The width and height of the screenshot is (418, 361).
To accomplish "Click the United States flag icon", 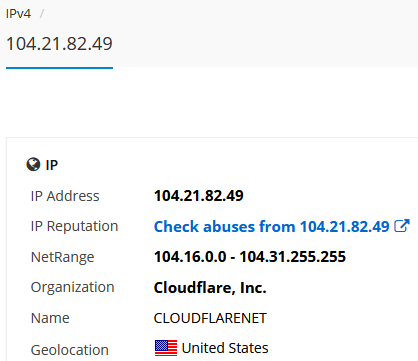I will pos(166,348).
